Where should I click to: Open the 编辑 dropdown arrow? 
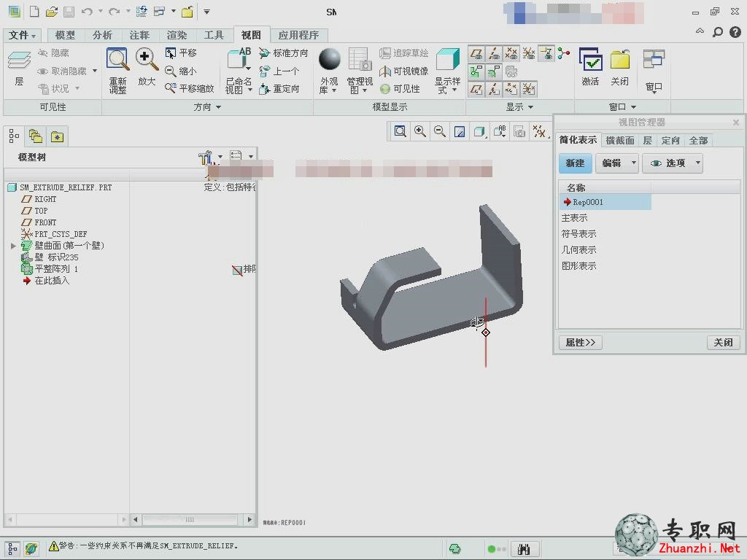634,163
